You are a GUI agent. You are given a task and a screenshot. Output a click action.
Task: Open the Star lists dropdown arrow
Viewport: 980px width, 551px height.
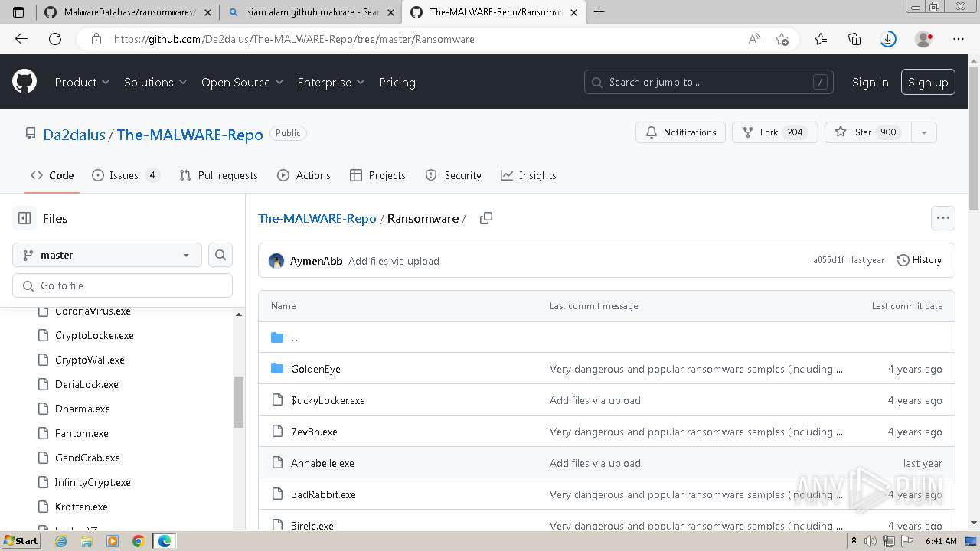pos(924,132)
